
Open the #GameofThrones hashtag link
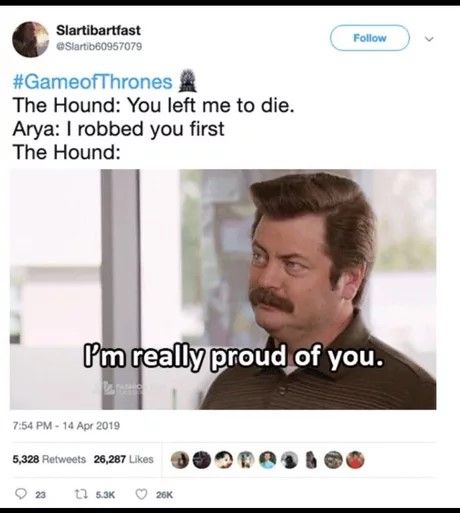[92, 82]
